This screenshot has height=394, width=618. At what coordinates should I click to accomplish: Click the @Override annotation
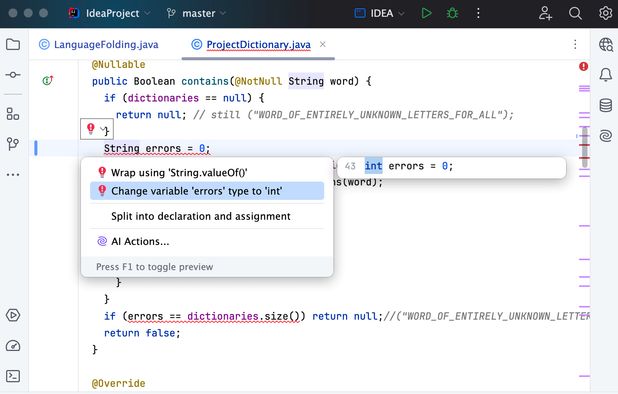(x=118, y=383)
